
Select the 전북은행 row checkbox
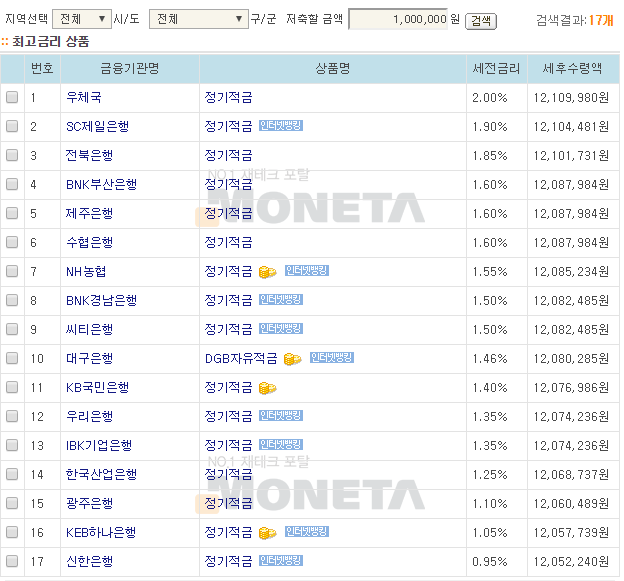(12, 155)
